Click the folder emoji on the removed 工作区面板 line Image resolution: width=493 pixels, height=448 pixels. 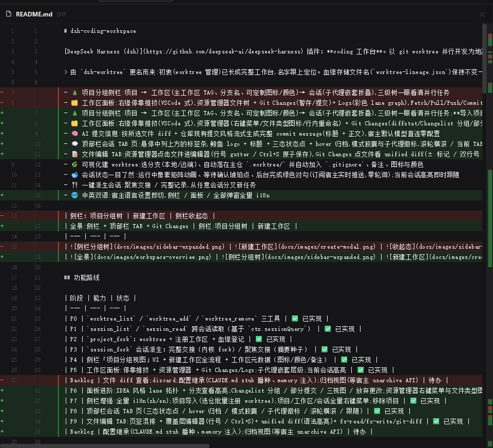tap(74, 103)
